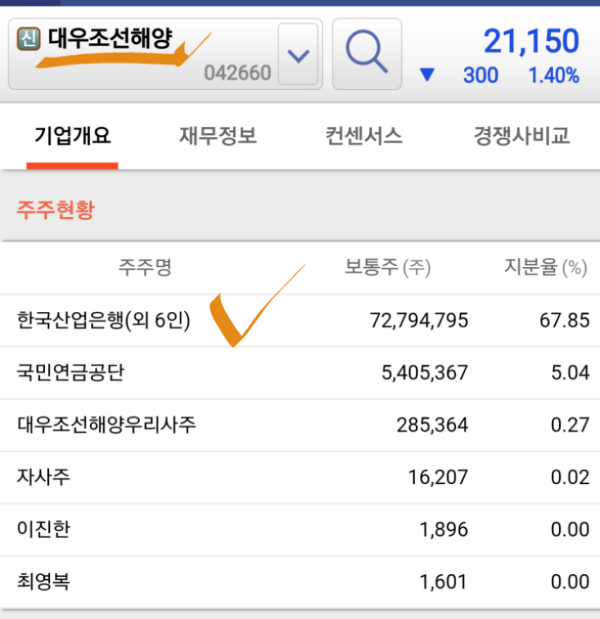Click the price change value 300
This screenshot has width=600, height=619.
[x=480, y=75]
